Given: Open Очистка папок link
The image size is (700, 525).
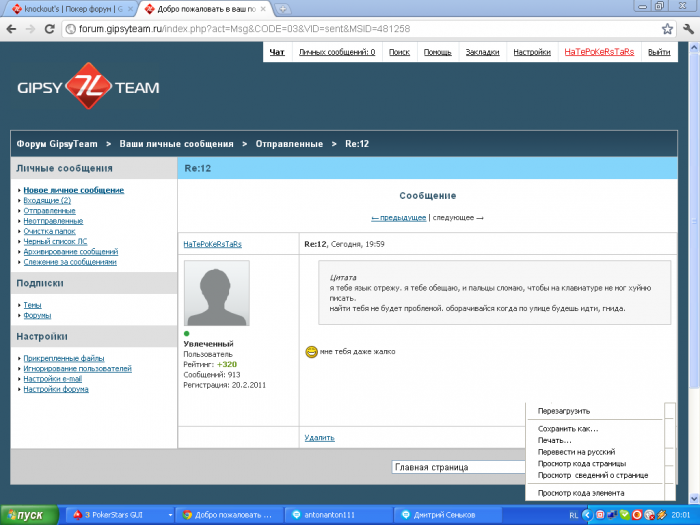Looking at the screenshot, I should tap(49, 231).
